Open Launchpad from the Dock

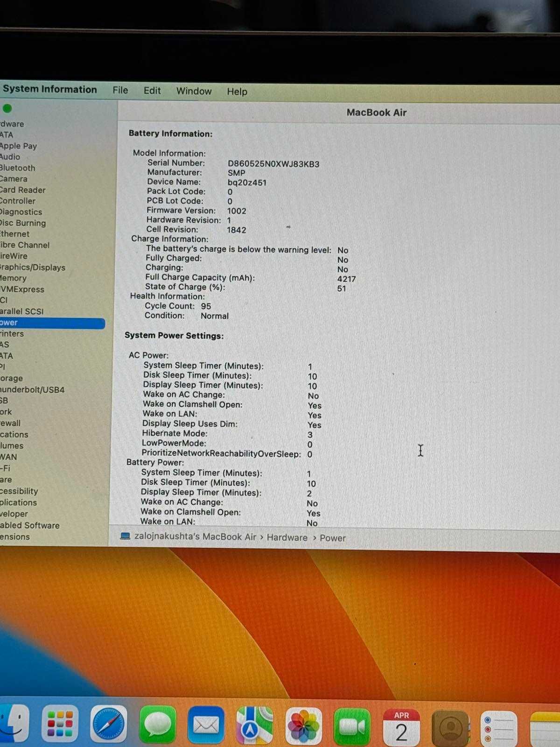pos(60,724)
